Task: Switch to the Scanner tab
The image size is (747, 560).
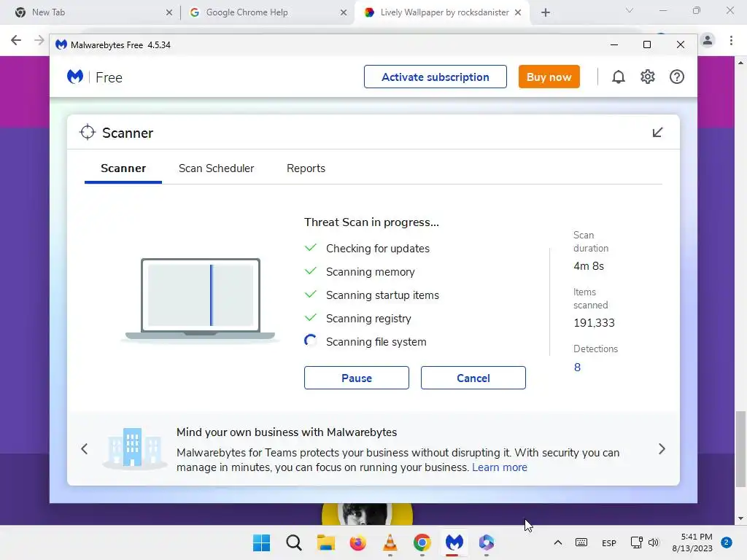Action: pyautogui.click(x=123, y=168)
